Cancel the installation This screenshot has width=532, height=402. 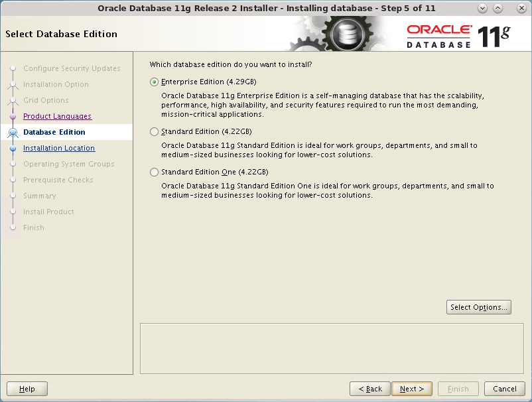click(x=505, y=389)
